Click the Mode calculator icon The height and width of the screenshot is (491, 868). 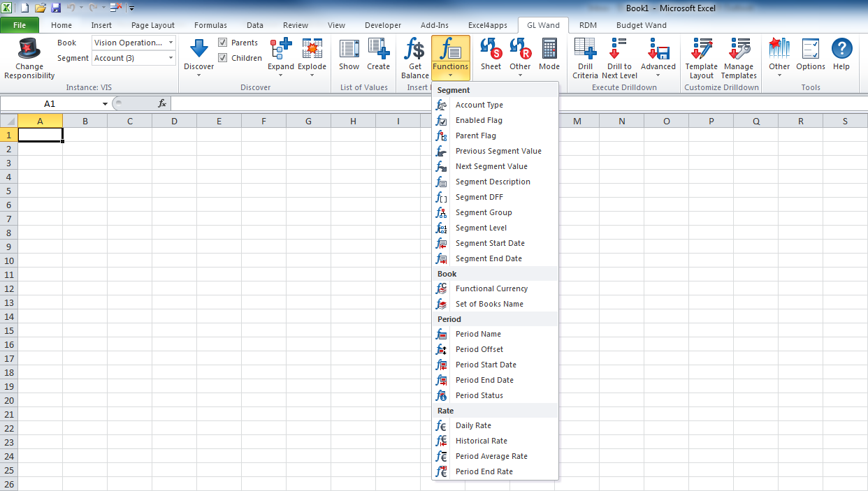click(x=549, y=48)
